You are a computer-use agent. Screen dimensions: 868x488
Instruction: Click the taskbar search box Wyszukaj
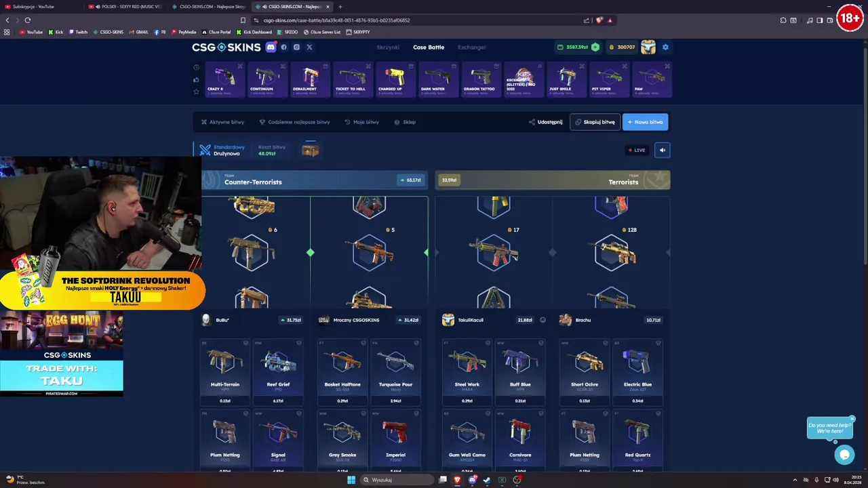pyautogui.click(x=397, y=480)
